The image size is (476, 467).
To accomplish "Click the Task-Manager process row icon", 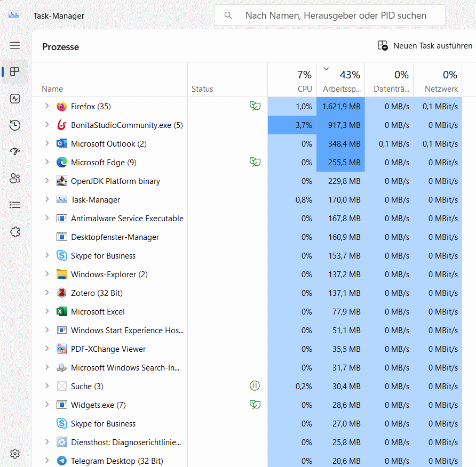I will pyautogui.click(x=61, y=199).
